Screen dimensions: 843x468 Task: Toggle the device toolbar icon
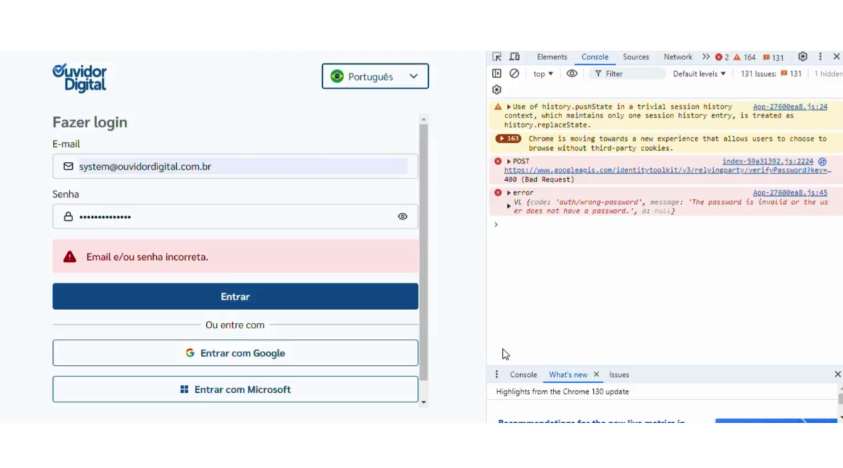(515, 56)
